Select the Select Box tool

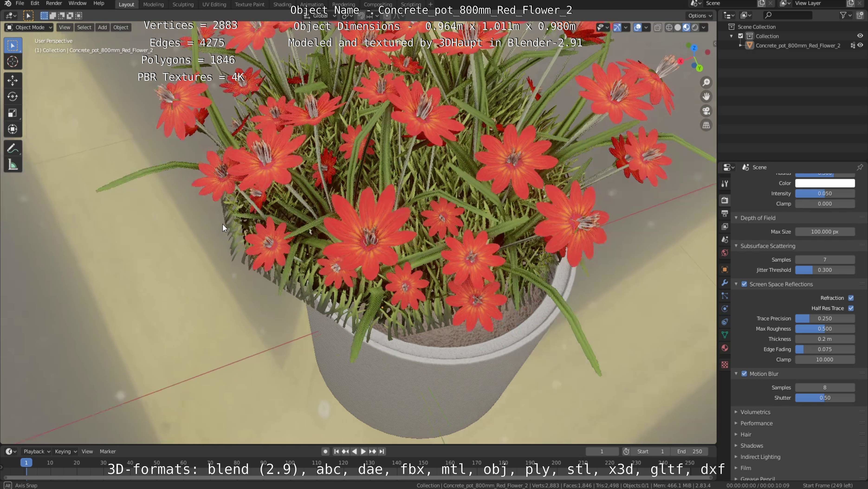coord(13,45)
